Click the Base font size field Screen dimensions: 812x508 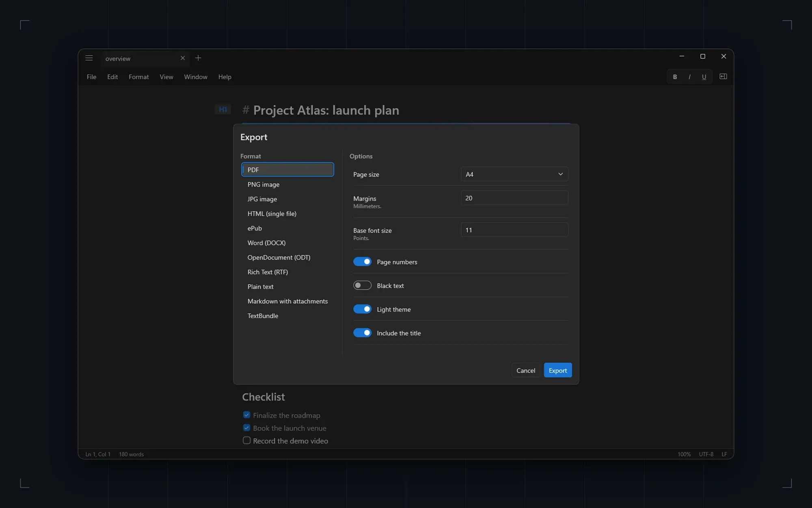pos(514,230)
